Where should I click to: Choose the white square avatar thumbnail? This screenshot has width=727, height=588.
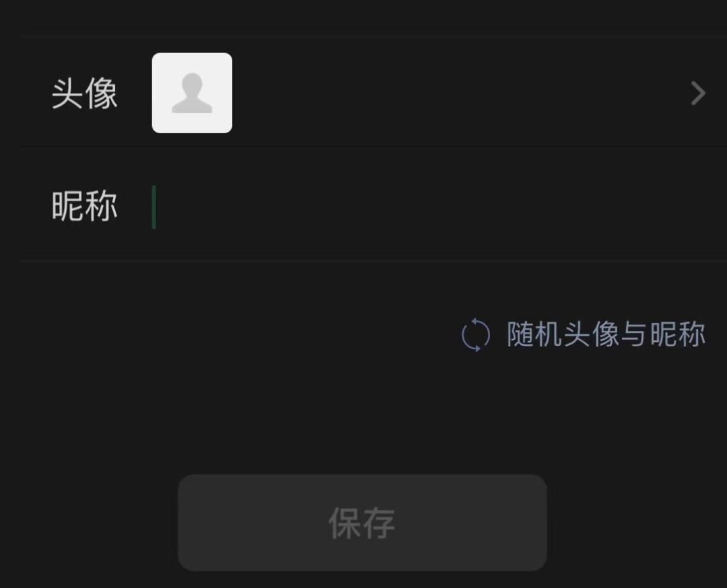pos(192,93)
